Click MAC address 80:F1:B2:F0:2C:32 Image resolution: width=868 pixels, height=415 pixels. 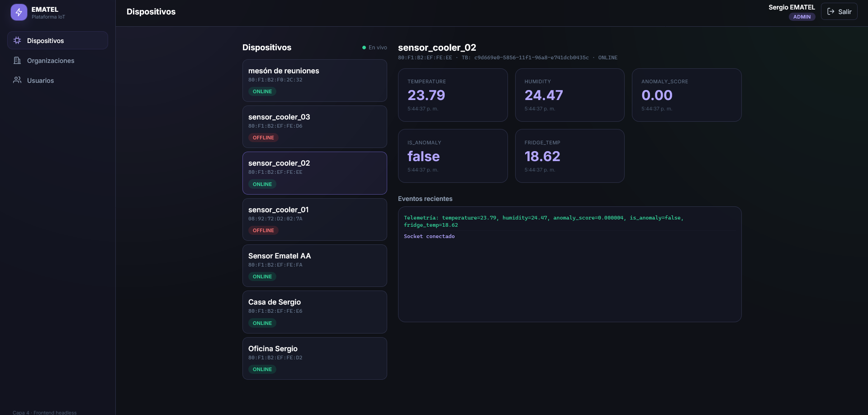click(x=275, y=80)
